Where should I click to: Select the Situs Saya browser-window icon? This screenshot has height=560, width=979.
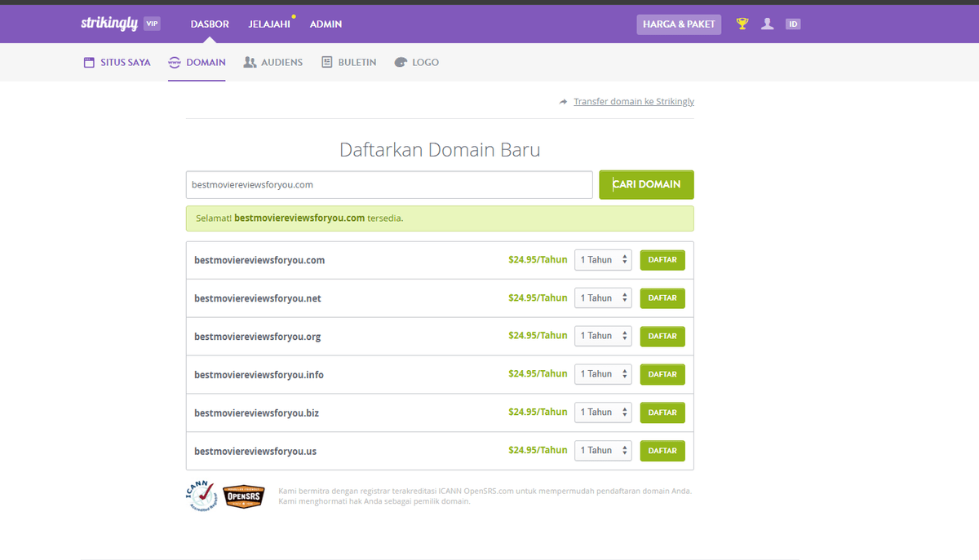(89, 61)
